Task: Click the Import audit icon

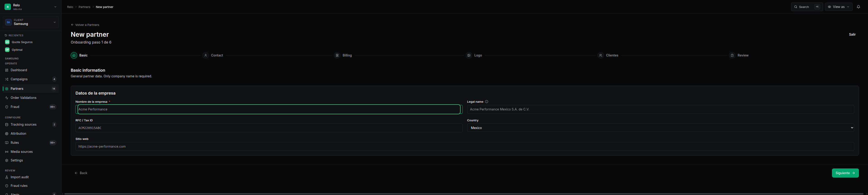Action: point(6,177)
